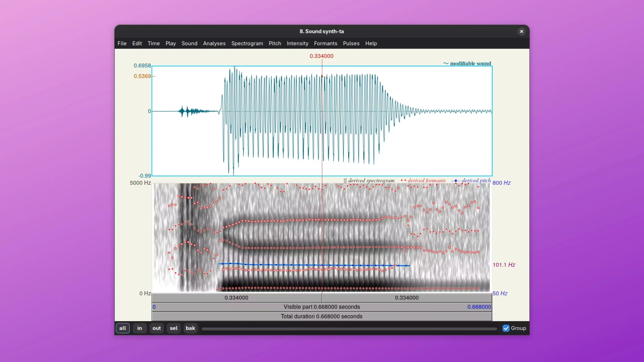Play the Total duration 0.668000 seconds bar
The height and width of the screenshot is (362, 644).
322,316
